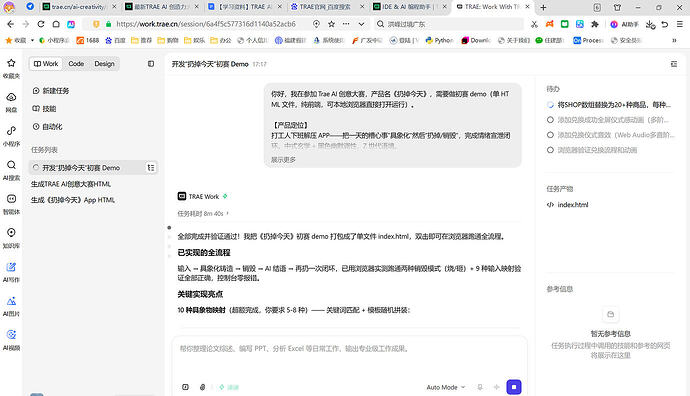
Task: Create a new task (新建任务)
Action: (x=51, y=91)
